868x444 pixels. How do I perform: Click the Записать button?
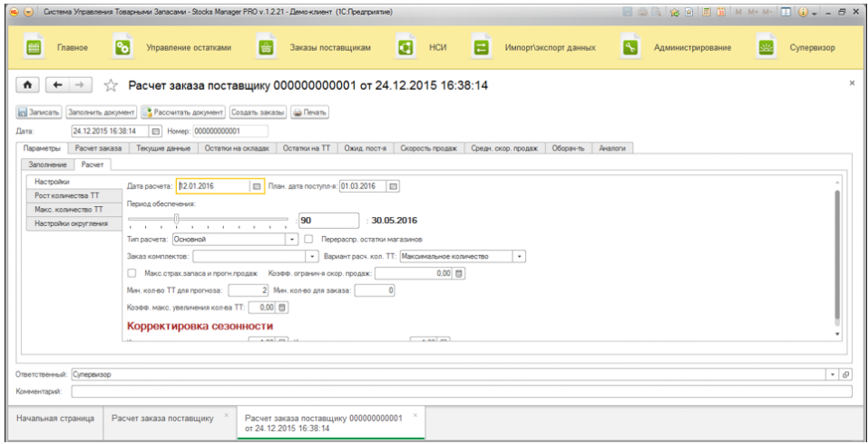pyautogui.click(x=39, y=112)
